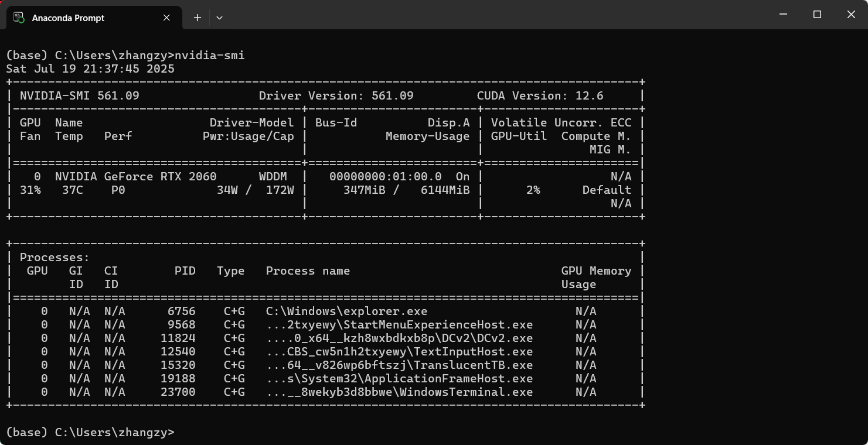Viewport: 868px width, 445px height.
Task: Click PID 19188
Action: coord(178,378)
